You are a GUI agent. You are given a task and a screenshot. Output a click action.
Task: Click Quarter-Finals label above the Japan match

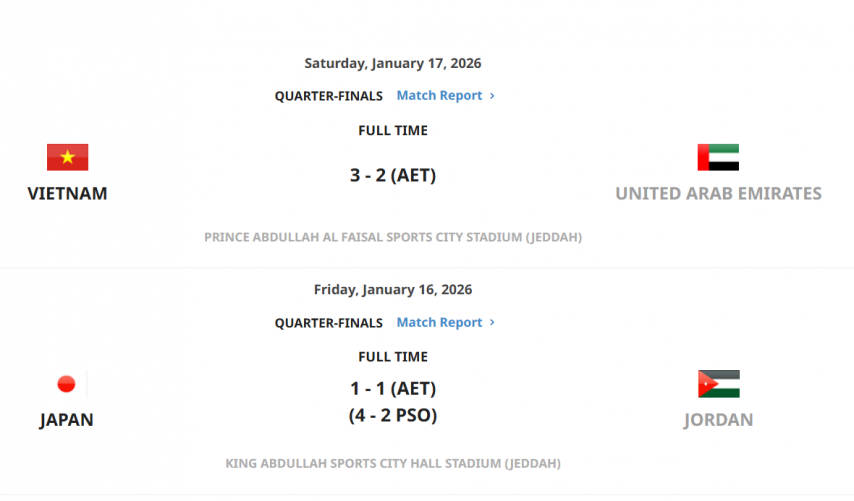(329, 323)
